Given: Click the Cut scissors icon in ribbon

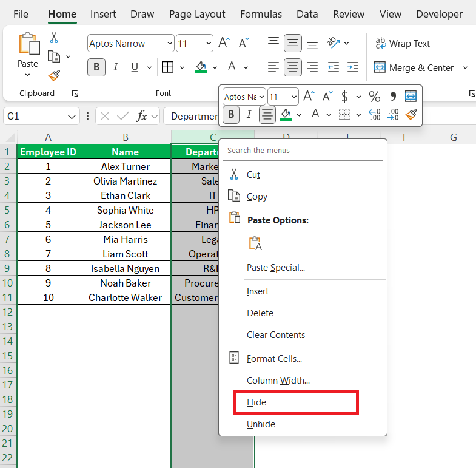Looking at the screenshot, I should click(x=54, y=38).
